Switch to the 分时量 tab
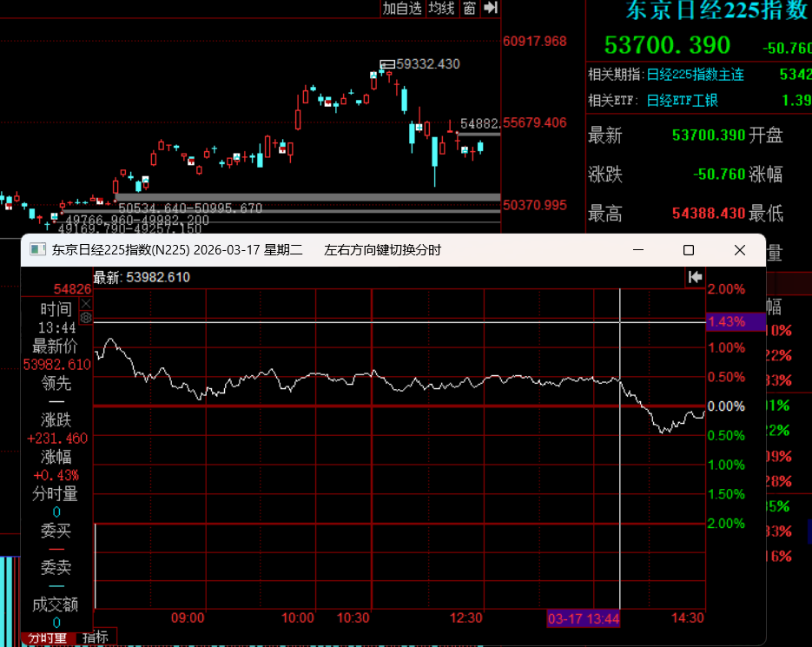This screenshot has height=647, width=812. [x=48, y=637]
